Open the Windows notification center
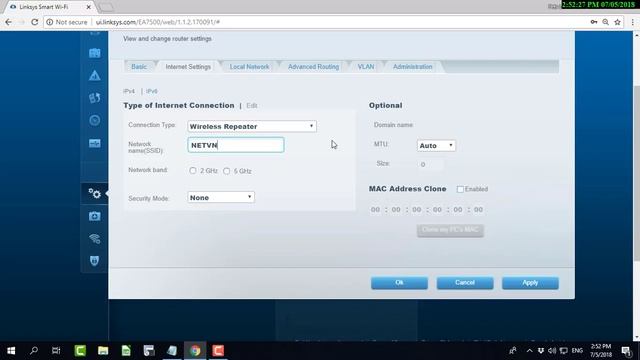The image size is (640, 360). pos(627,351)
